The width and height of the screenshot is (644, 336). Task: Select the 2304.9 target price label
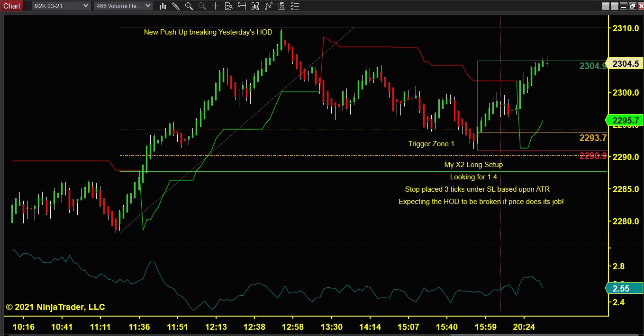coord(593,66)
